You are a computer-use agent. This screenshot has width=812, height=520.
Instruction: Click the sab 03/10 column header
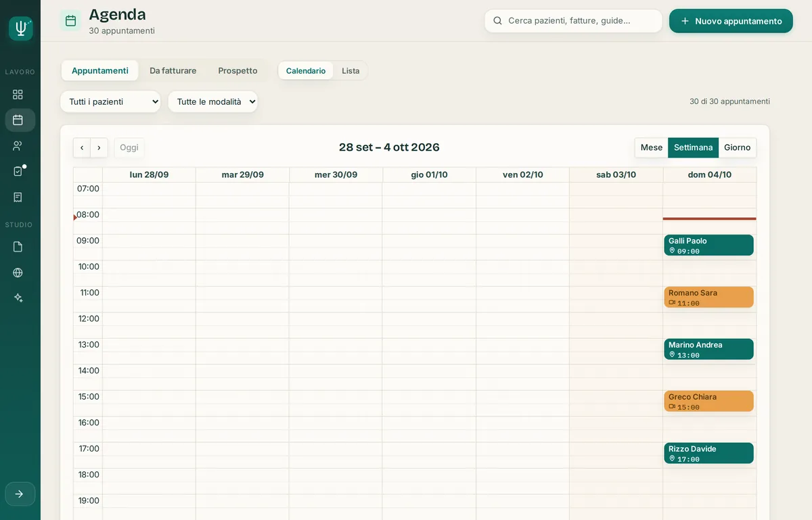pos(616,174)
